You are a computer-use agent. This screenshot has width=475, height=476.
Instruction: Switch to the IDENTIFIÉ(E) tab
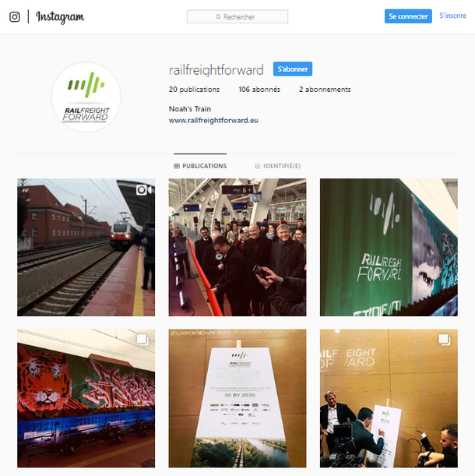[x=278, y=166]
